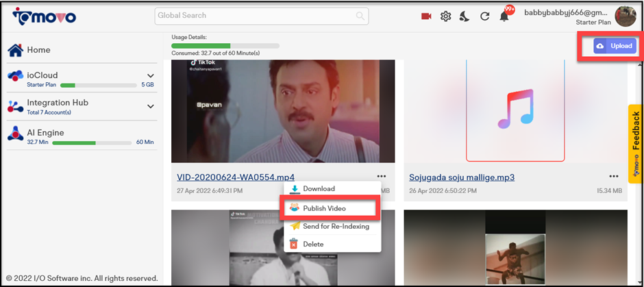Viewport: 644px width, 287px height.
Task: Click the Integration Hub icon
Action: click(16, 106)
